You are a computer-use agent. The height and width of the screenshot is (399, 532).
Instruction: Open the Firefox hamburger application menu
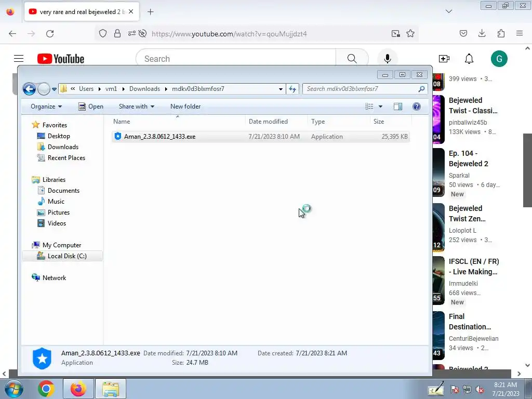(520, 33)
